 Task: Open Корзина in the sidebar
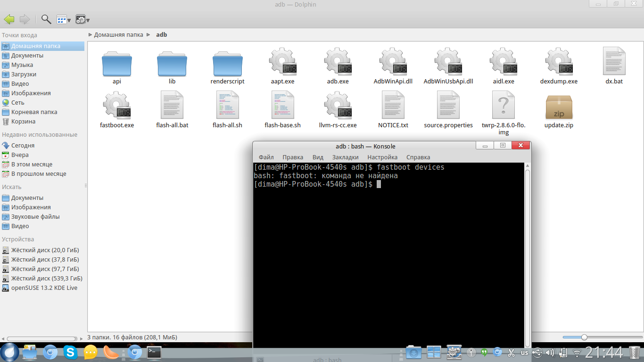(23, 122)
